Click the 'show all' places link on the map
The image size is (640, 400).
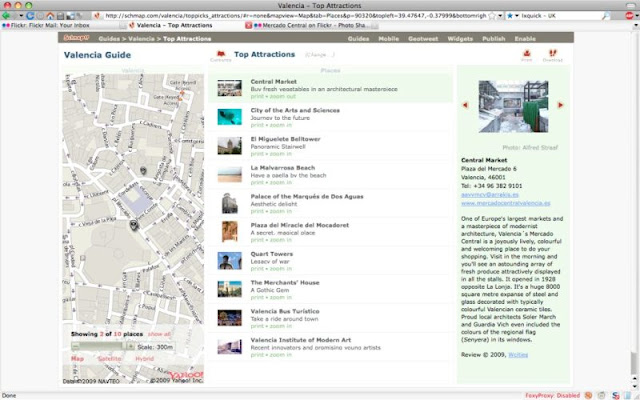pos(159,334)
